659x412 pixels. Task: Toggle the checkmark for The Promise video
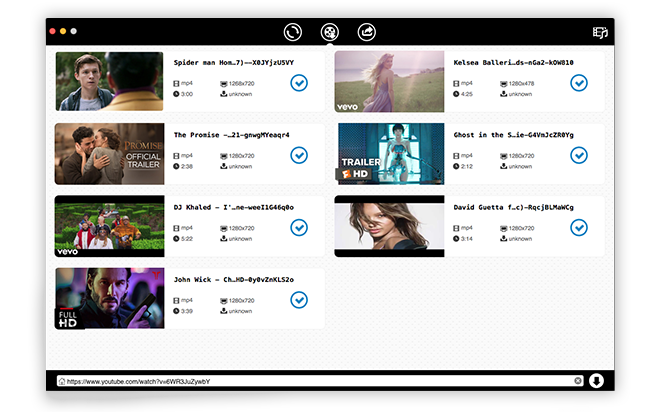tap(299, 155)
